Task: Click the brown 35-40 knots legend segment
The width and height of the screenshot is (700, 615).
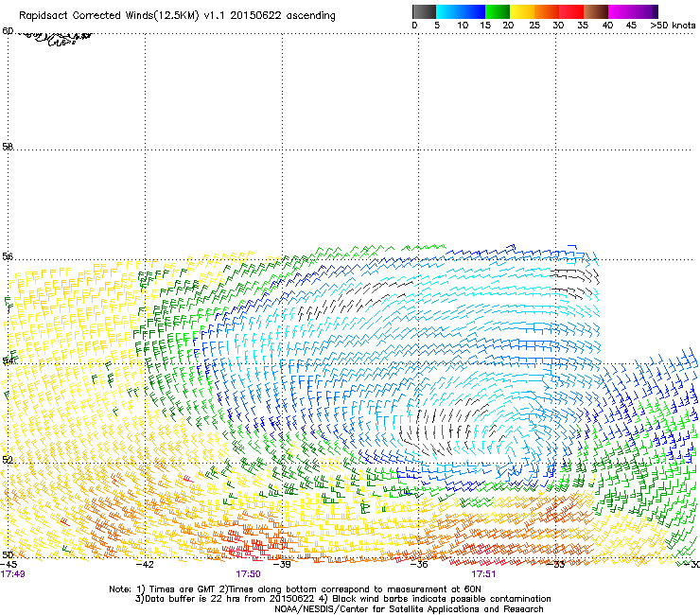Action: [x=596, y=11]
